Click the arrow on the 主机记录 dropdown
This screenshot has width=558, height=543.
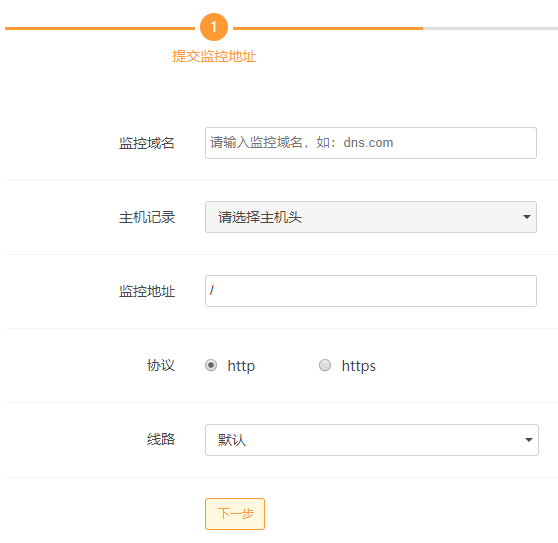pos(527,217)
